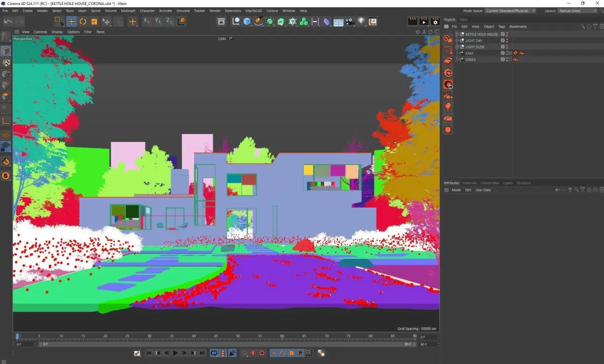
Task: Select the Move tool in top toolbar
Action: pyautogui.click(x=71, y=21)
